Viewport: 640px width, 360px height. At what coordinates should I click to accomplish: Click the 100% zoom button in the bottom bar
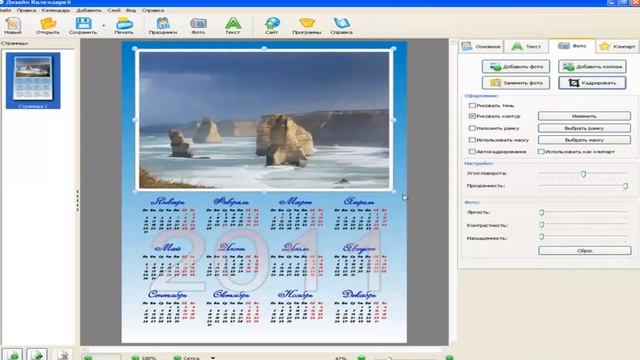coord(144,358)
